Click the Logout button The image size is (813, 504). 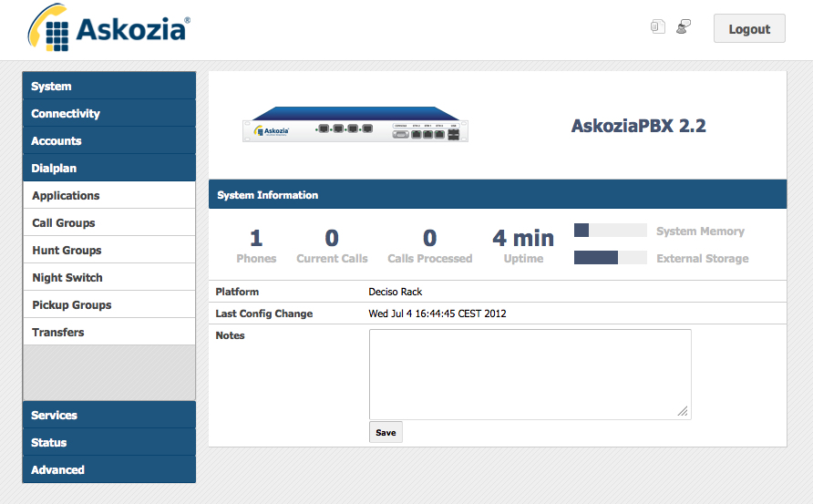coord(749,28)
